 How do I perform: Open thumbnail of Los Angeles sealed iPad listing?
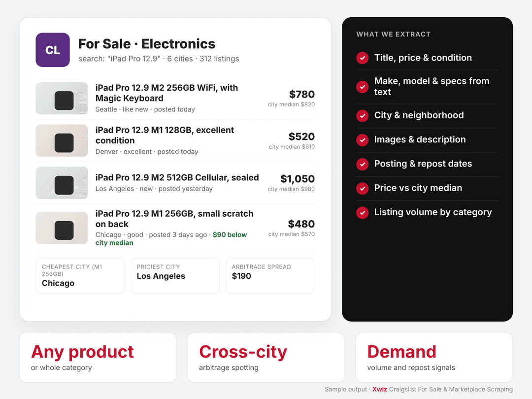62,183
